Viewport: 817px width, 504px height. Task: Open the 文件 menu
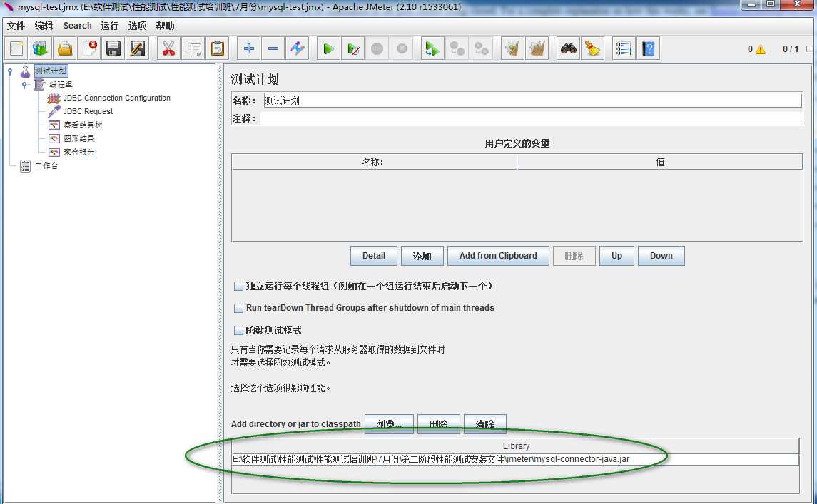16,26
